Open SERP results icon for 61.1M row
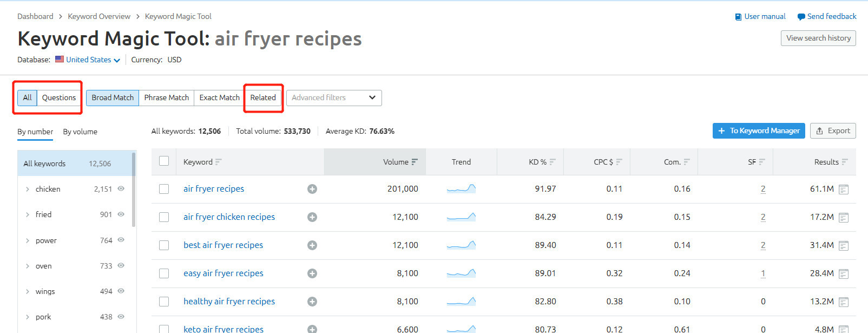 tap(843, 190)
